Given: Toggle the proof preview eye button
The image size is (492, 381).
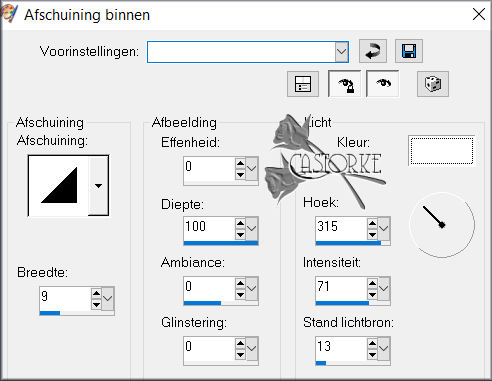Looking at the screenshot, I should point(383,84).
